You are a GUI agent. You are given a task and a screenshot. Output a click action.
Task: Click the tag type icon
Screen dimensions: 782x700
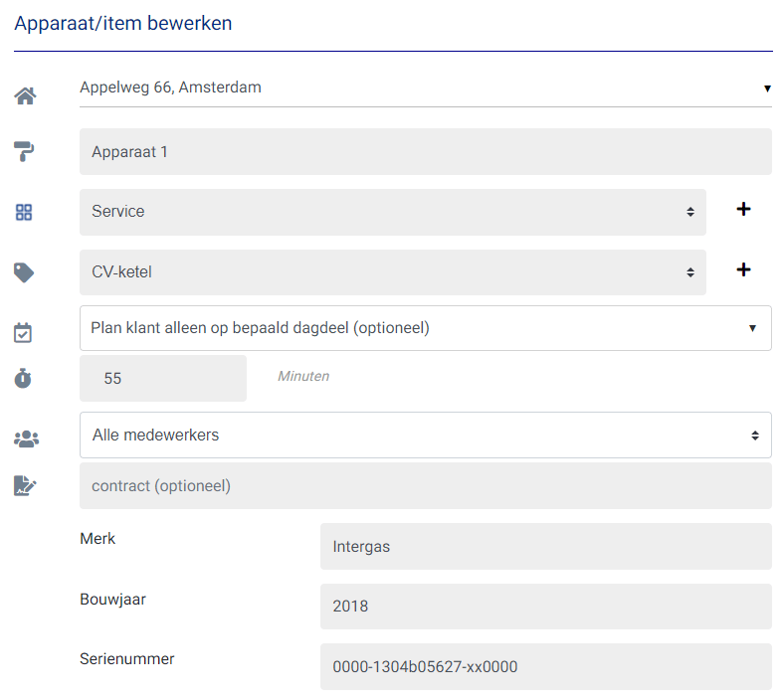[24, 271]
